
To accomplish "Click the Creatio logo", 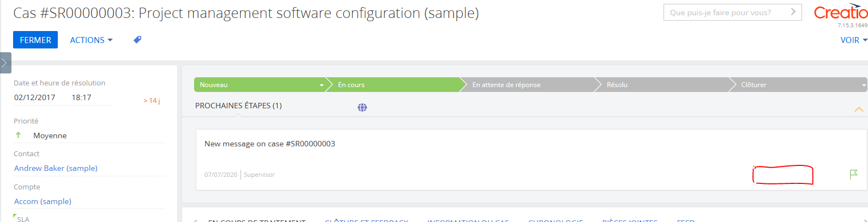I will point(840,12).
